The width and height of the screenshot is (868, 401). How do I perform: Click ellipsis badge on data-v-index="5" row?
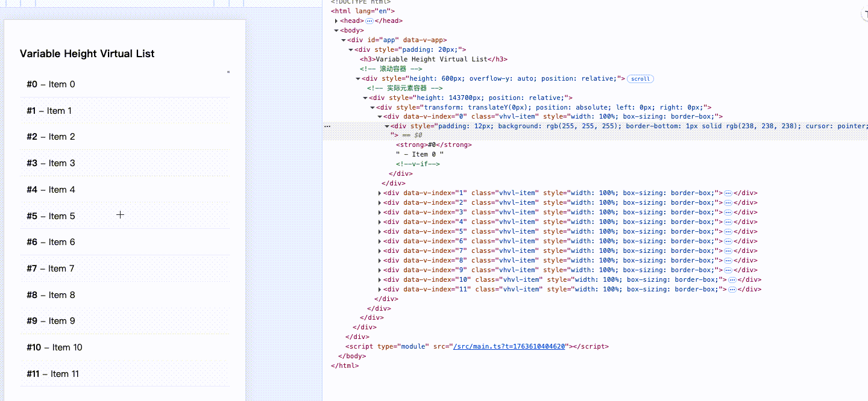tap(728, 232)
